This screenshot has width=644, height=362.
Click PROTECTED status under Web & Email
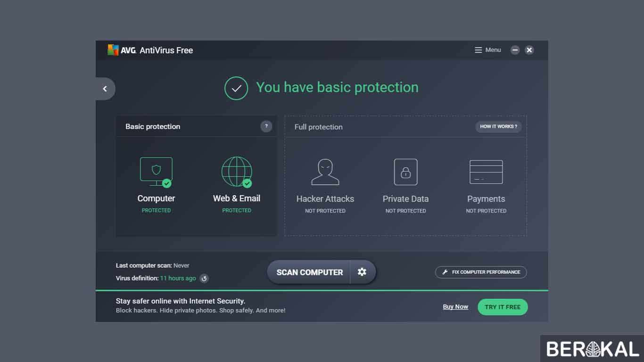237,210
